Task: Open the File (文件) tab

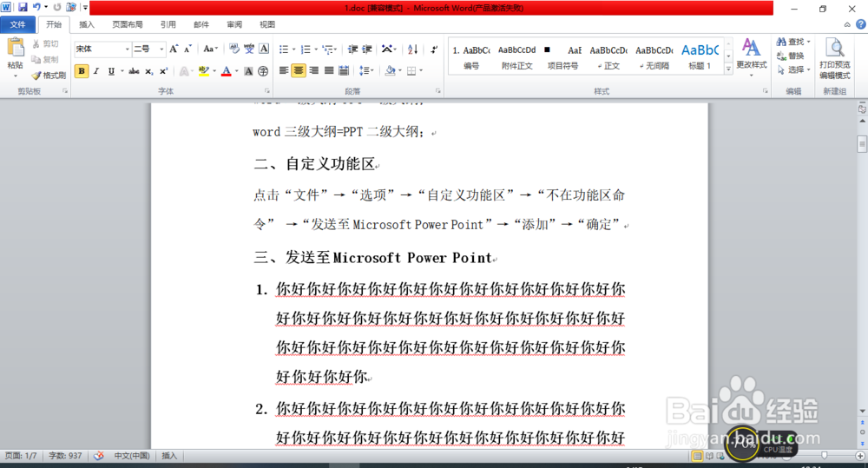Action: (x=17, y=24)
